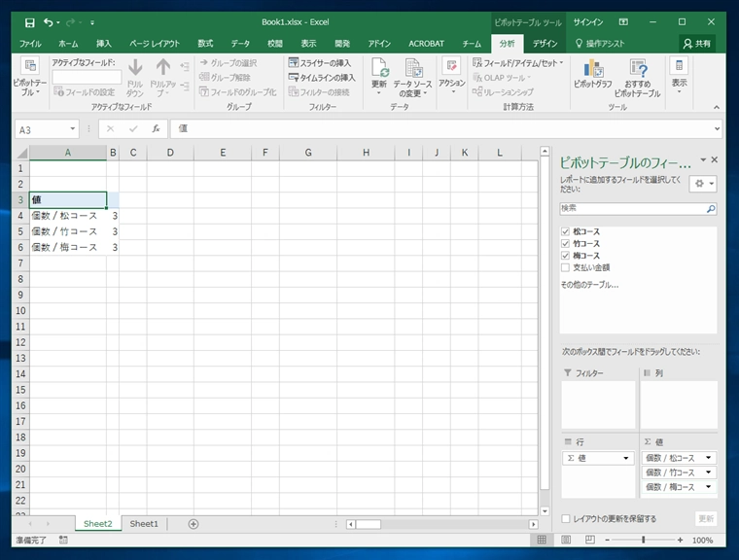This screenshot has width=739, height=560.
Task: Select column D header
Action: [170, 153]
